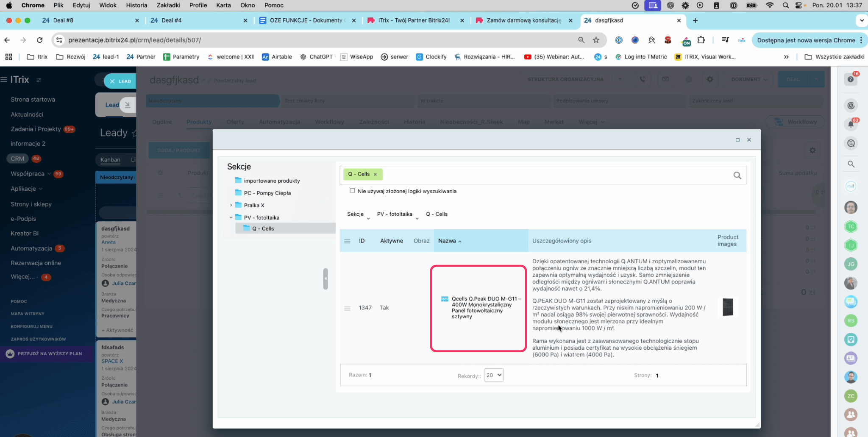The height and width of the screenshot is (437, 868).
Task: Select product Qcells Q.Peak DUO M-G11
Action: 486,307
